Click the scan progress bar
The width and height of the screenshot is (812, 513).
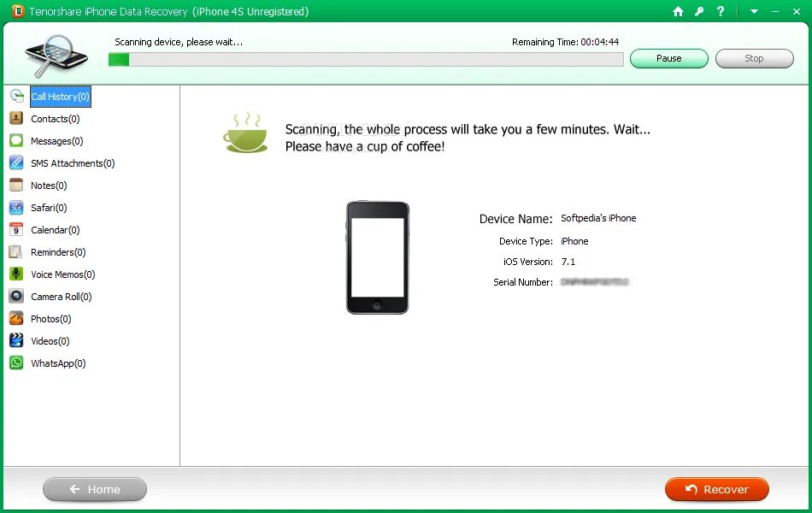point(366,60)
